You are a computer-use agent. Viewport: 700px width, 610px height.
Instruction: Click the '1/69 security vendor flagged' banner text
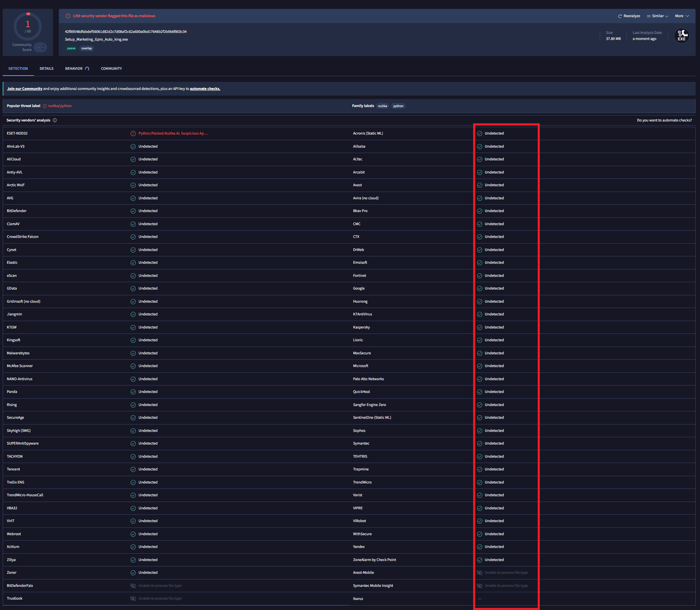(x=114, y=16)
